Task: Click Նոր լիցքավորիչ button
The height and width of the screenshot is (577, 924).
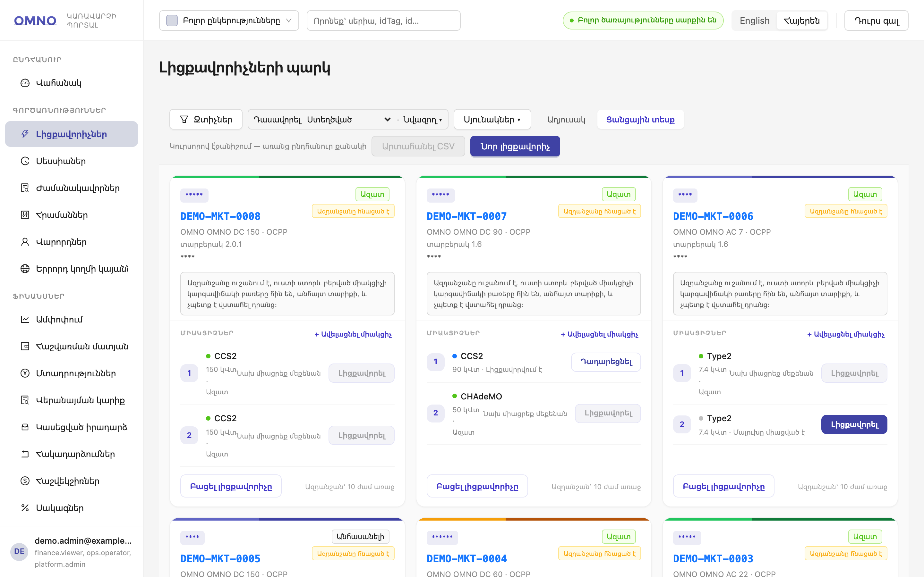Action: click(x=515, y=146)
